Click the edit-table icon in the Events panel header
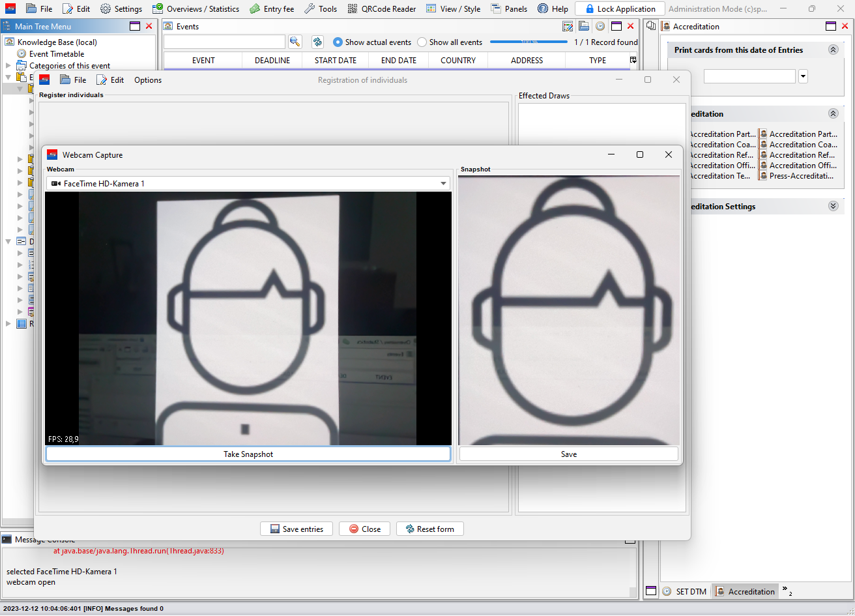 click(x=568, y=26)
